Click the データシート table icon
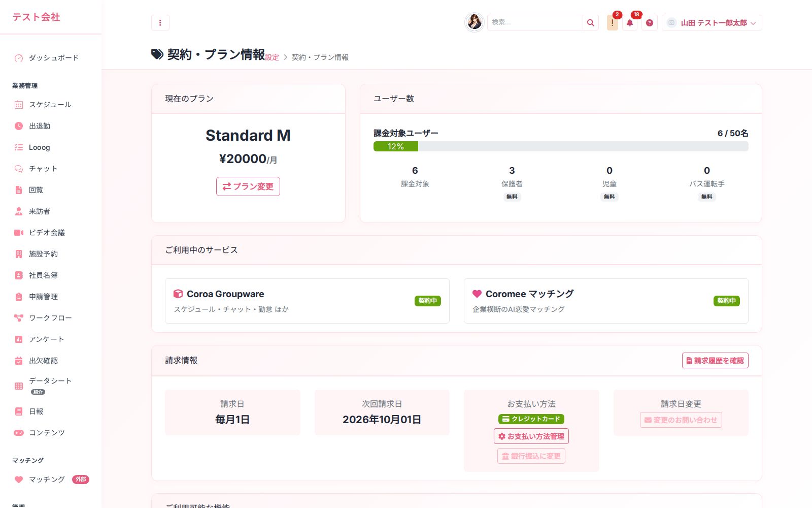This screenshot has height=508, width=812. tap(19, 386)
